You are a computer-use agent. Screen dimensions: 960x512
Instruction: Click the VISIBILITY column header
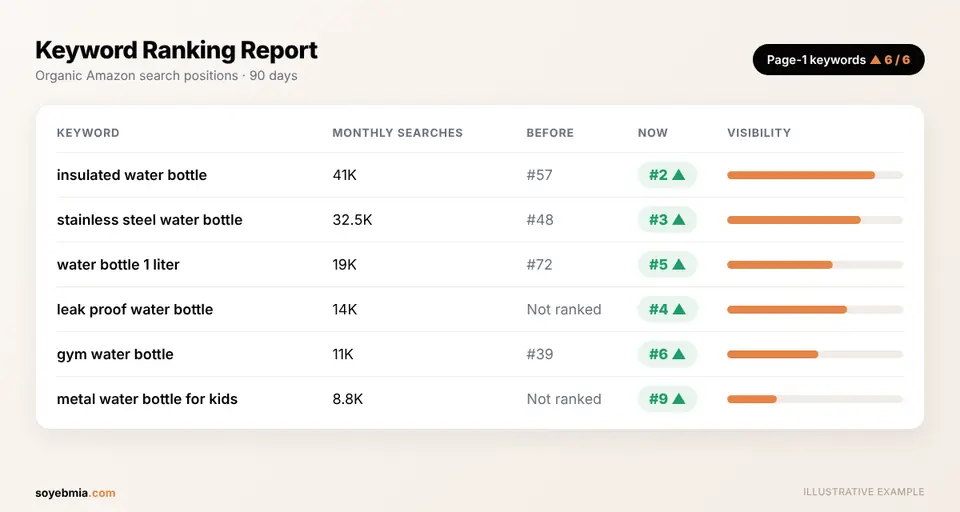pos(759,133)
